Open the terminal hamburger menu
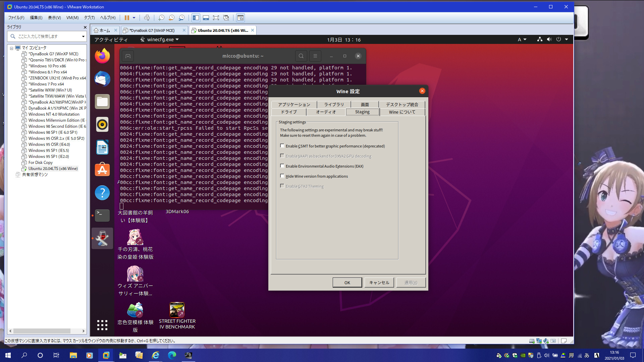Screen dimensions: 644x362 point(315,56)
